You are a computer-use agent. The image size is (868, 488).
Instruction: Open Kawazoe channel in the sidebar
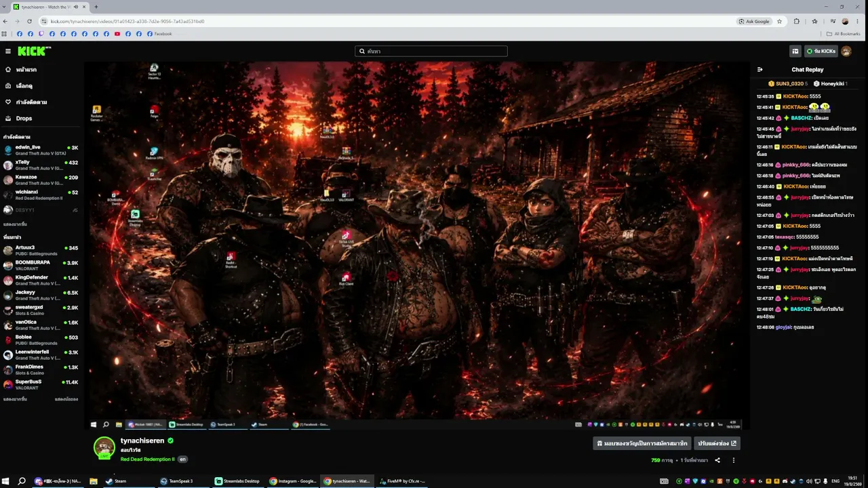point(41,180)
